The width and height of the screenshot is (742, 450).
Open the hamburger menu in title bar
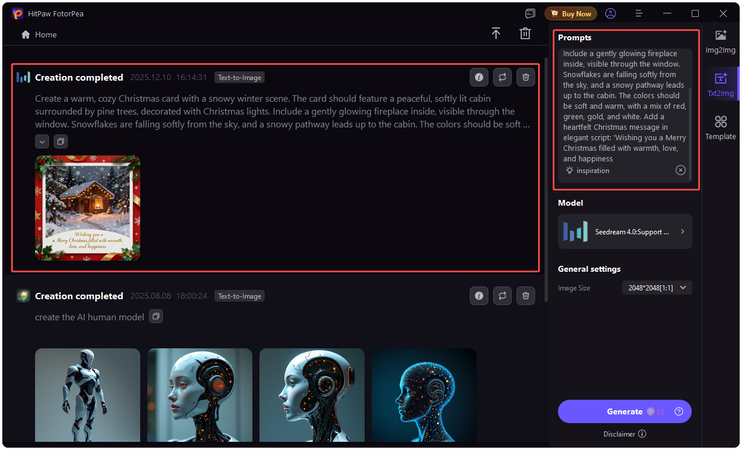pos(638,14)
